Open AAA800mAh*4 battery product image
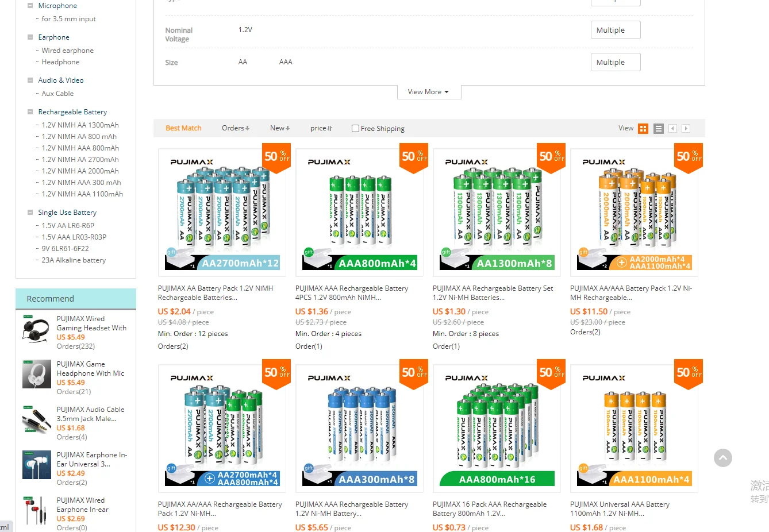Image resolution: width=769 pixels, height=532 pixels. (359, 213)
